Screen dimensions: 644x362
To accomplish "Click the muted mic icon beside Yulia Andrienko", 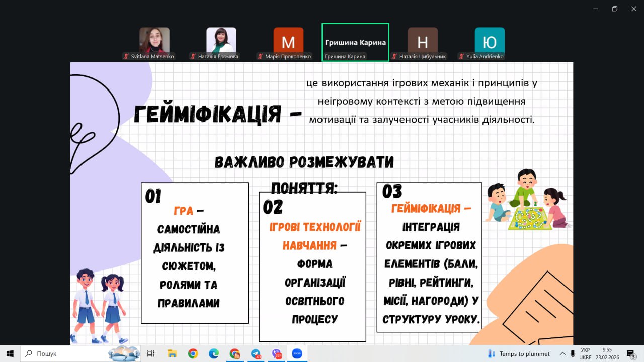I will [461, 57].
